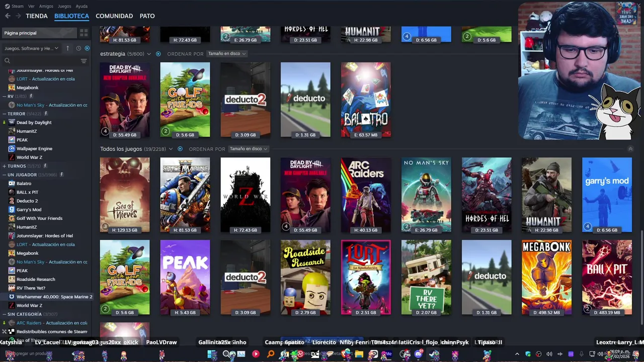Open the PATO profile tab
The image size is (644, 362).
pos(147,16)
